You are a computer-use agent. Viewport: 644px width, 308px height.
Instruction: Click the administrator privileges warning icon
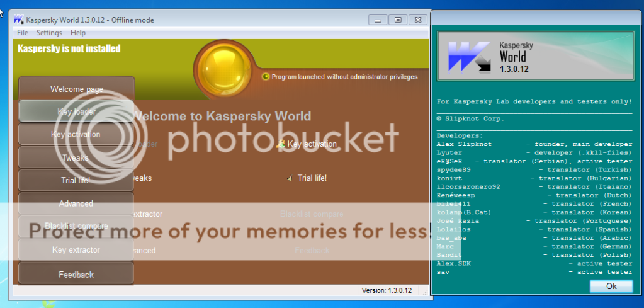coord(266,77)
